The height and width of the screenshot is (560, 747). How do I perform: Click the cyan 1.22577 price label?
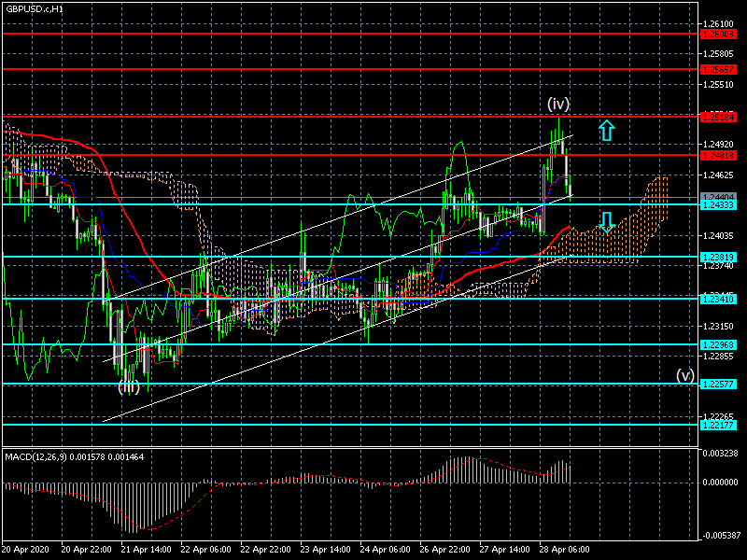tap(718, 384)
